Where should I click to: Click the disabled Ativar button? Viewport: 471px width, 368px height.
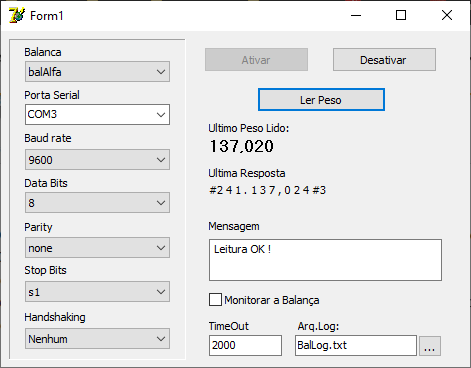256,60
